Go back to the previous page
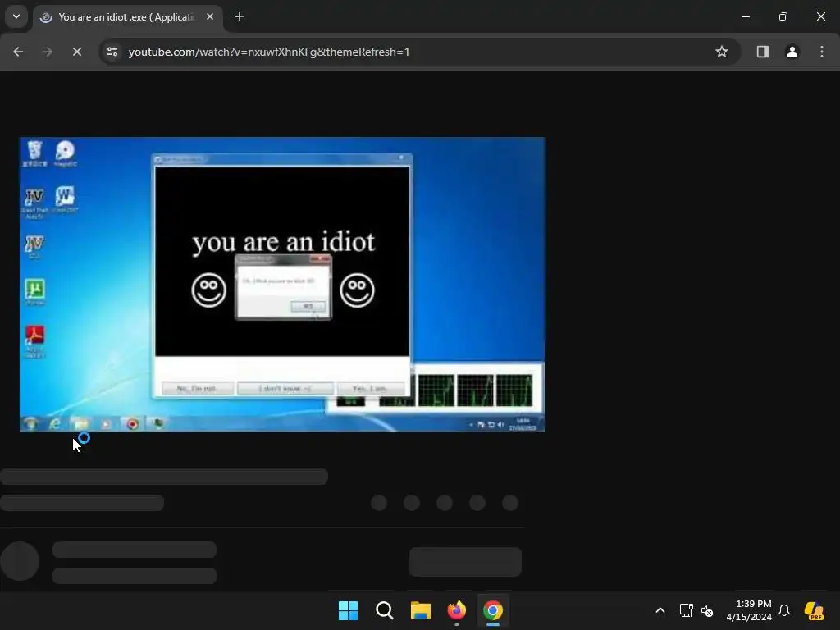 click(18, 52)
